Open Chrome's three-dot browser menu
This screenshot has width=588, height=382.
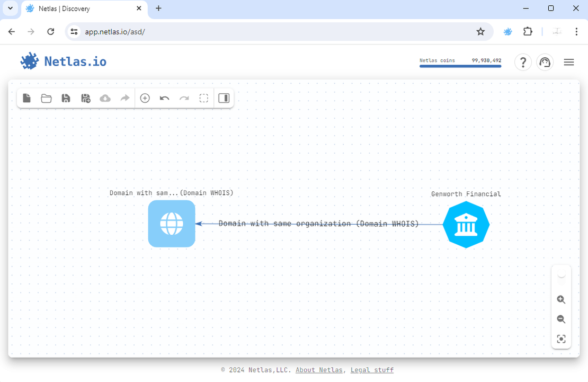point(576,32)
